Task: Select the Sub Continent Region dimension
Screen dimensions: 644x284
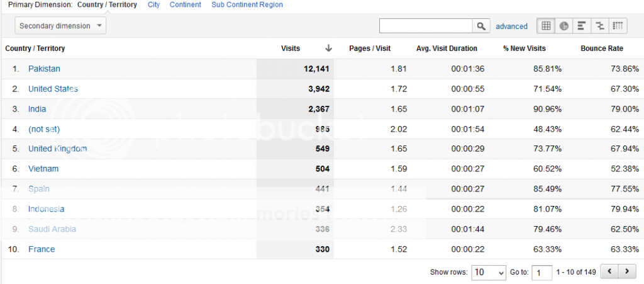Action: tap(247, 5)
